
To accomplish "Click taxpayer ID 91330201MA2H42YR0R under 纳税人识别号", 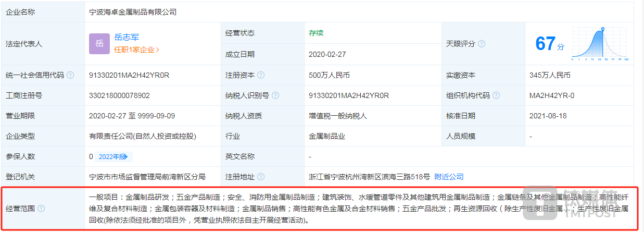I will 349,95.
